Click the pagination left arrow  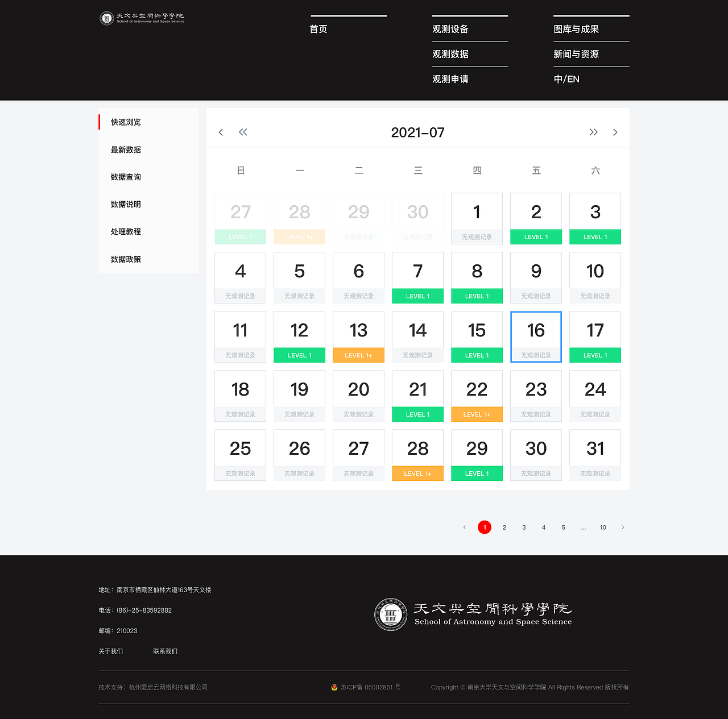[464, 527]
